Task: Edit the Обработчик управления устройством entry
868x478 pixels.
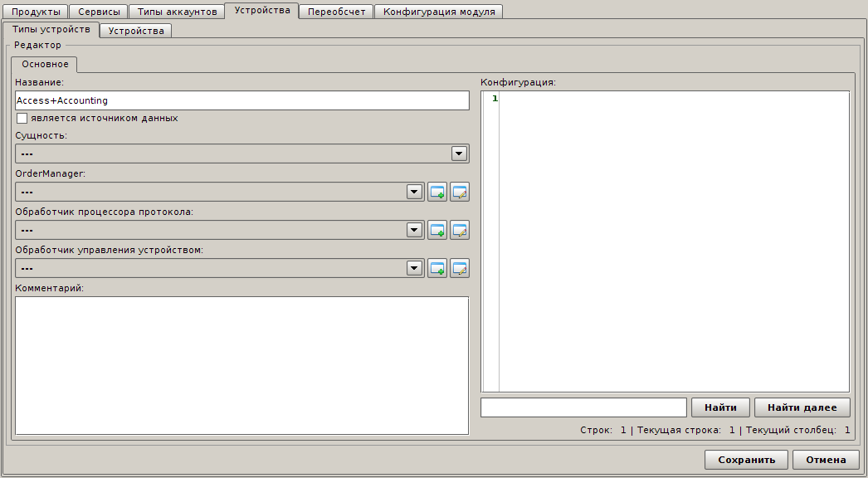Action: [460, 268]
